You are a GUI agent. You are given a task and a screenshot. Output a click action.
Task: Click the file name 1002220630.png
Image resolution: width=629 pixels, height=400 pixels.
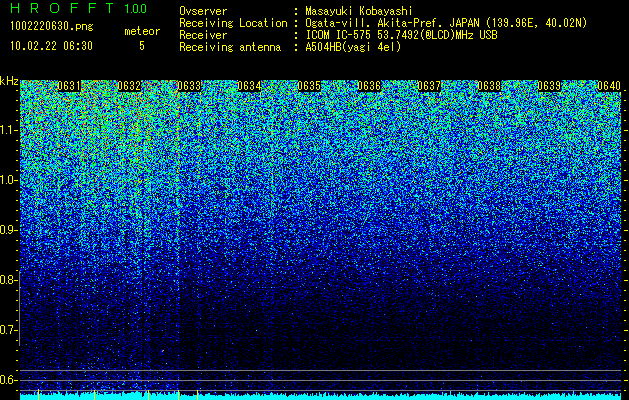click(52, 26)
